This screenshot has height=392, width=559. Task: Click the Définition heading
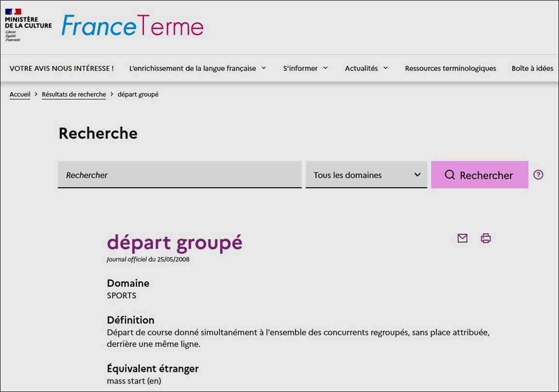(130, 320)
